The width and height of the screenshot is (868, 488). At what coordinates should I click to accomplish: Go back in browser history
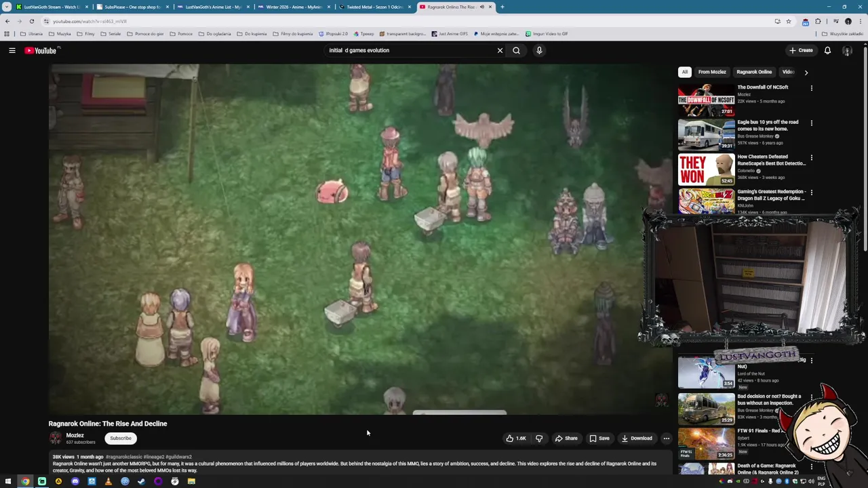pyautogui.click(x=7, y=21)
